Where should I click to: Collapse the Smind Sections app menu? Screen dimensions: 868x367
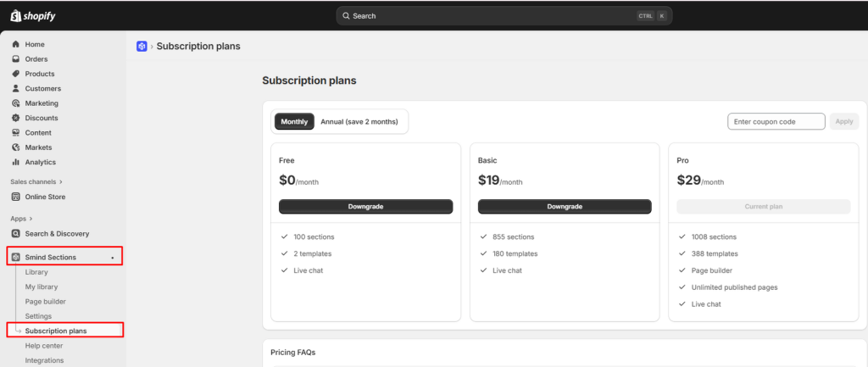point(64,258)
